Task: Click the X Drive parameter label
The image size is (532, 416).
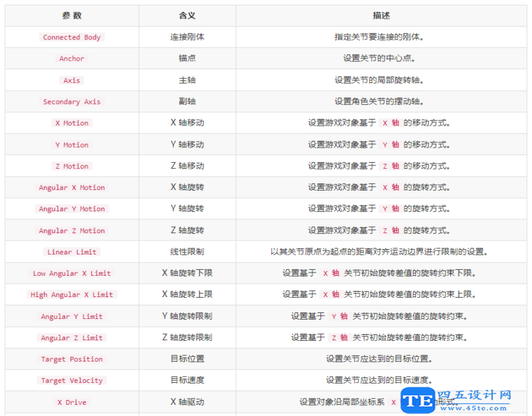Action: pos(72,402)
